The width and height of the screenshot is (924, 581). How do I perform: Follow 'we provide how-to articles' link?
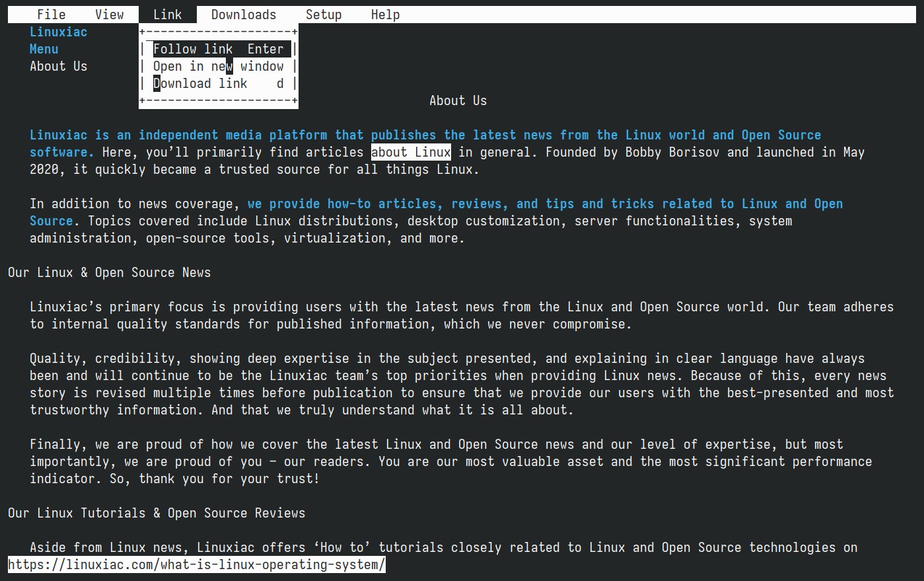546,204
